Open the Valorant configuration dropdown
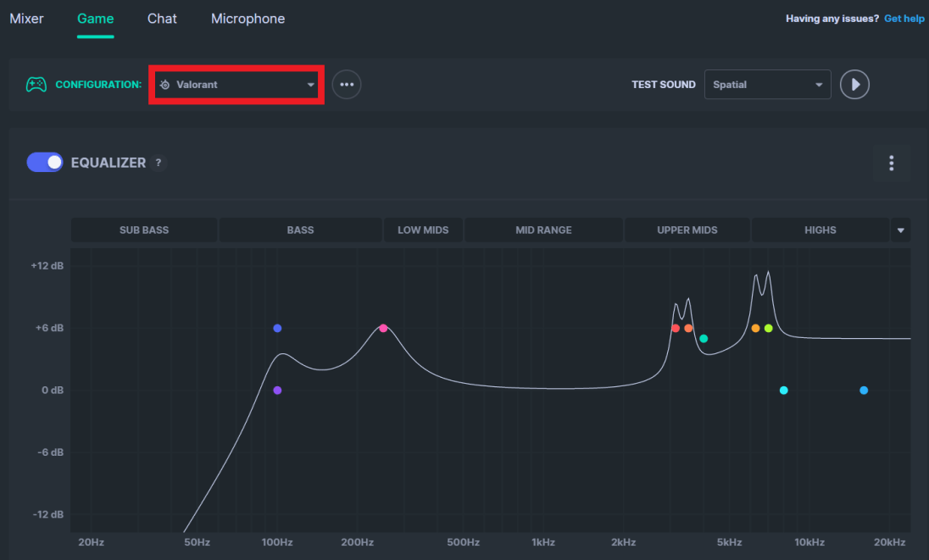 [236, 85]
